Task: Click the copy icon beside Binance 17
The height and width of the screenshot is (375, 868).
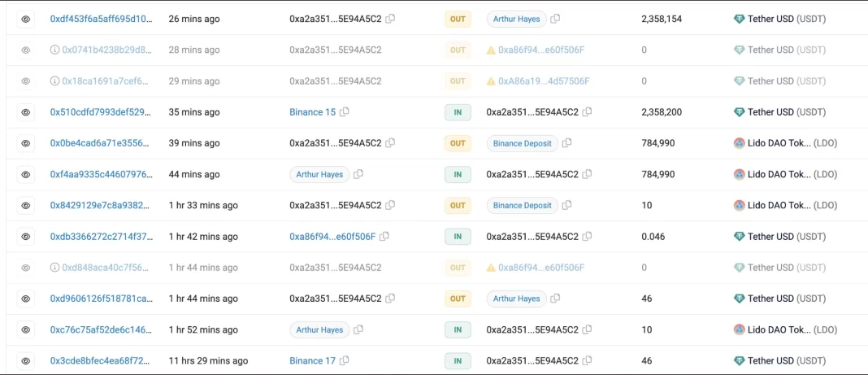Action: [x=345, y=360]
